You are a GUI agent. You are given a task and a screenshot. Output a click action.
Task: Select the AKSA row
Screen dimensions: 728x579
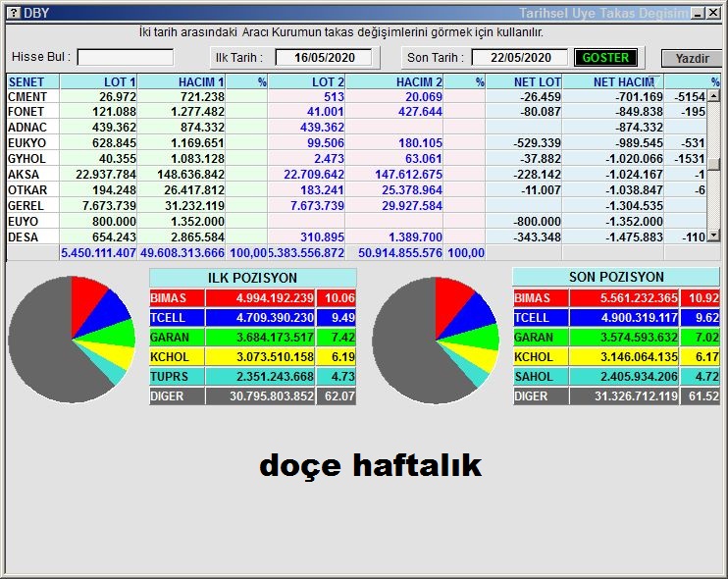[x=356, y=175]
